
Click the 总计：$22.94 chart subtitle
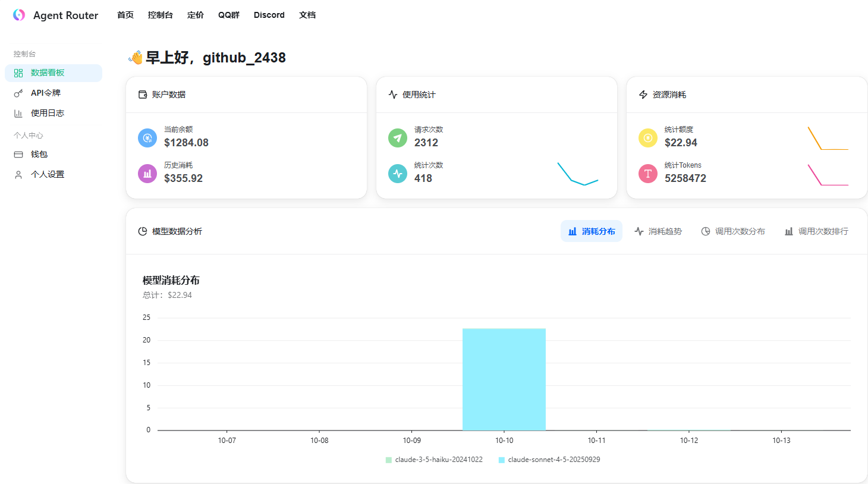coord(167,295)
